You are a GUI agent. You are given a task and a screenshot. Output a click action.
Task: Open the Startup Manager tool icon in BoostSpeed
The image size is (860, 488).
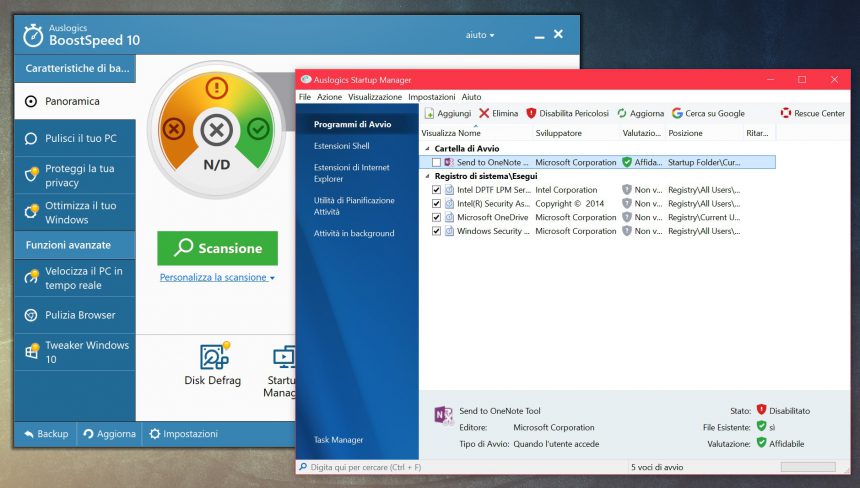pos(284,357)
